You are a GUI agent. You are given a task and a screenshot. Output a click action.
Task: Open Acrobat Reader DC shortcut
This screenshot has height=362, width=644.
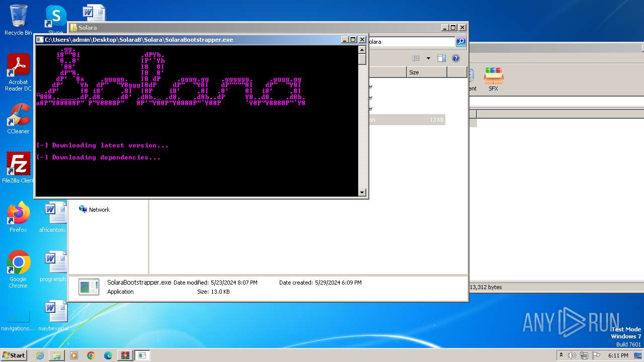click(x=18, y=72)
